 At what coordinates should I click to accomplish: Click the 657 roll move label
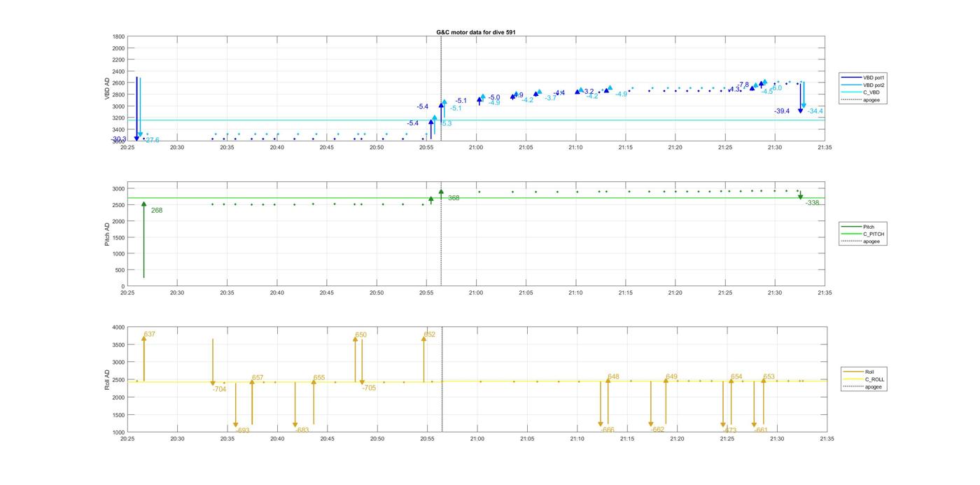coord(258,378)
